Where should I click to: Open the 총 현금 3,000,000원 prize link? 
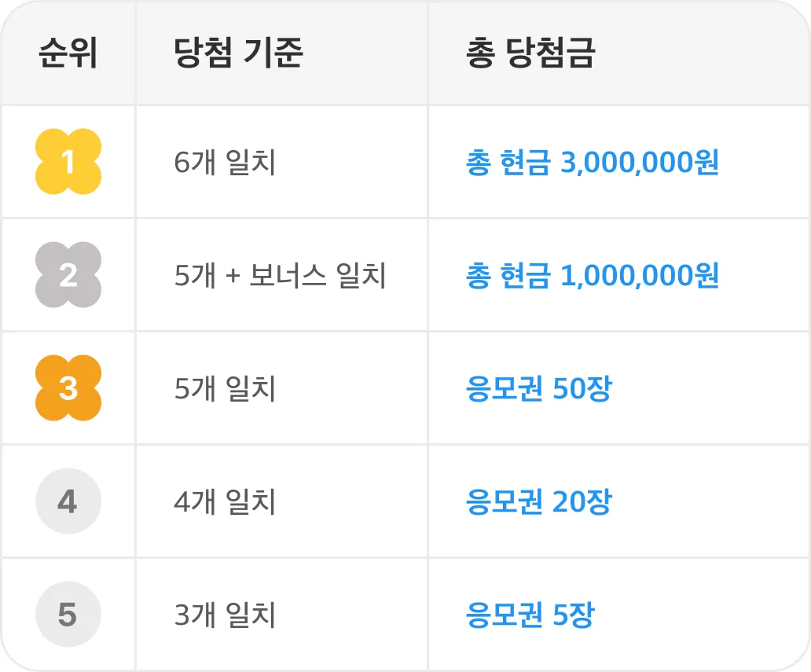pos(593,162)
